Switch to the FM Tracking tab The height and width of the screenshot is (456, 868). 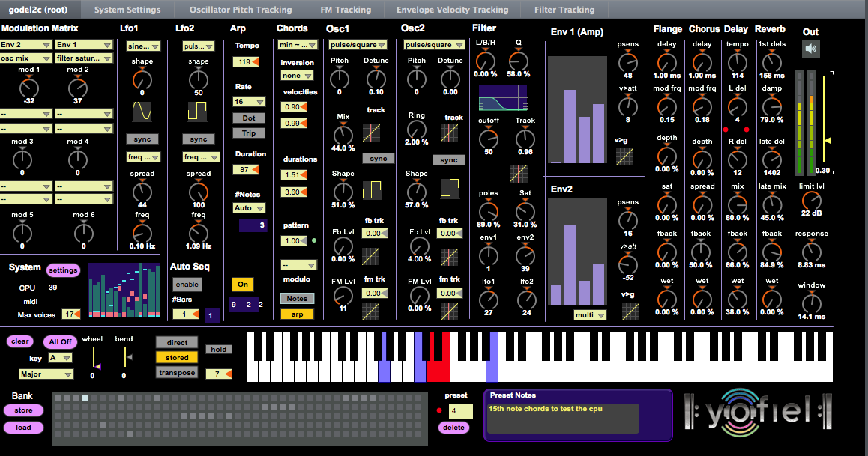click(x=346, y=10)
